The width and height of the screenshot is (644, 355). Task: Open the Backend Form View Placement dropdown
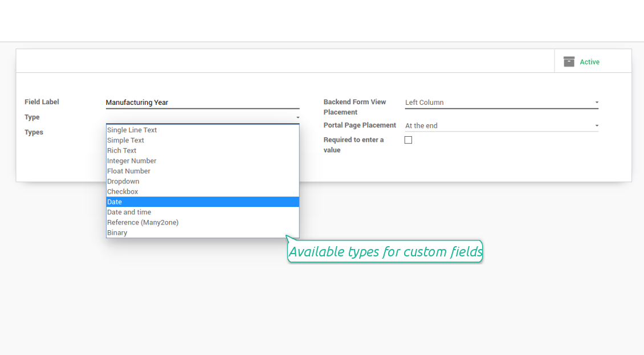[502, 103]
